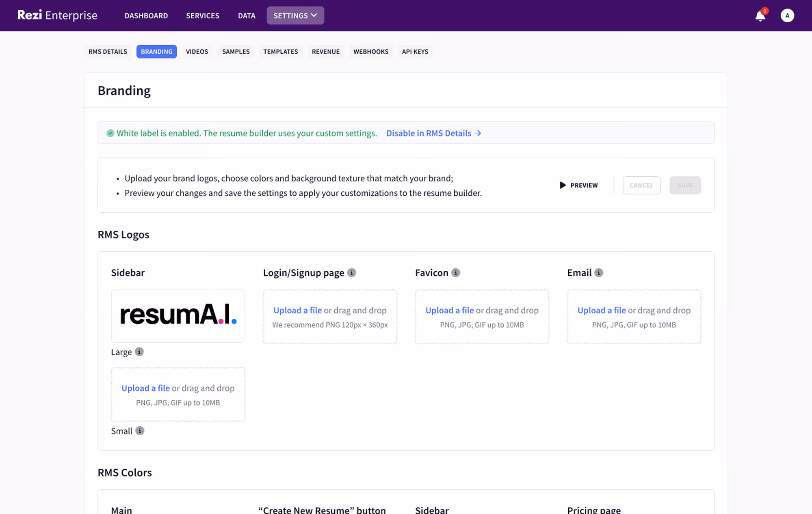Click the Login/Signup page drop zone
The width and height of the screenshot is (812, 514).
(330, 317)
